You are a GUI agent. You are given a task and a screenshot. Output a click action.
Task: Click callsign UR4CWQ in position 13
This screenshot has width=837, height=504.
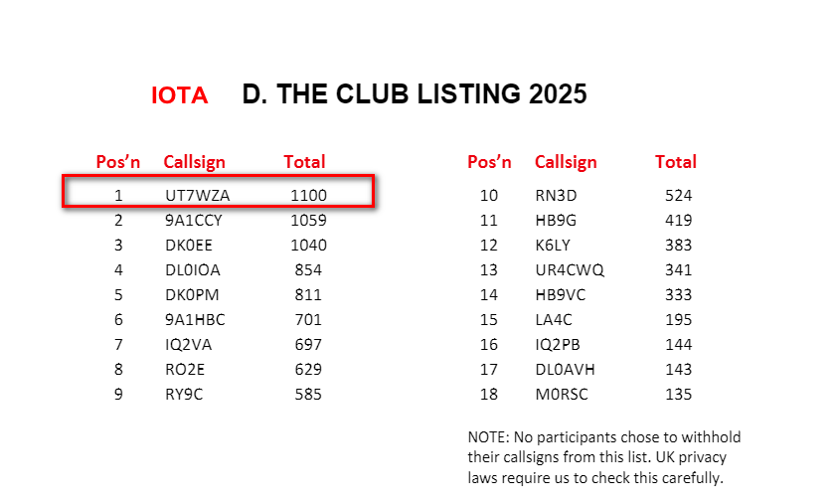pos(570,269)
